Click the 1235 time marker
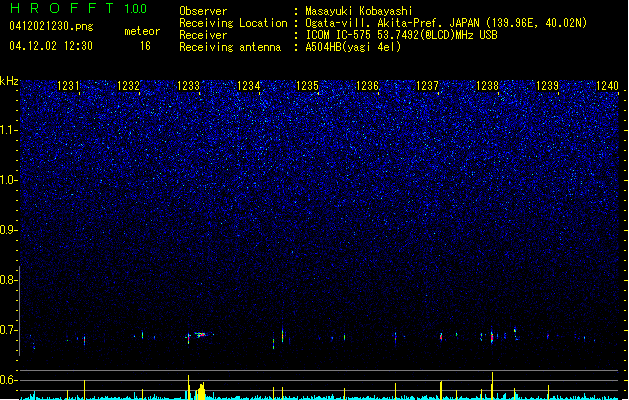The width and height of the screenshot is (629, 400). tap(307, 86)
